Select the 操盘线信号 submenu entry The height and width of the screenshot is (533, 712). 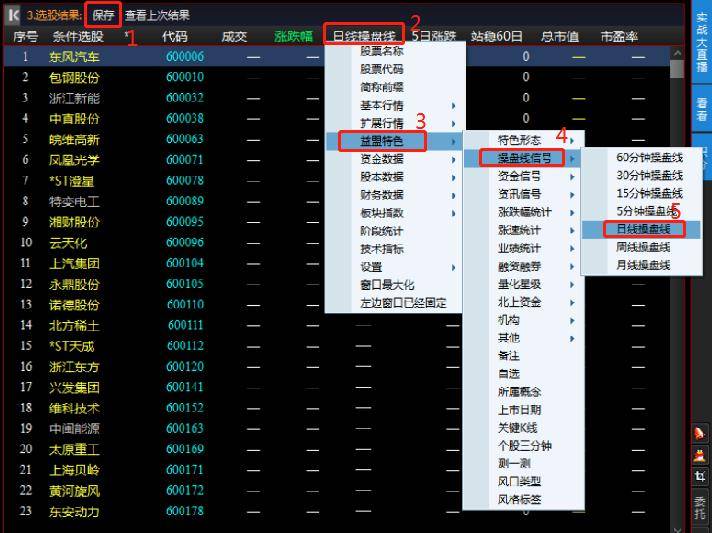click(524, 158)
